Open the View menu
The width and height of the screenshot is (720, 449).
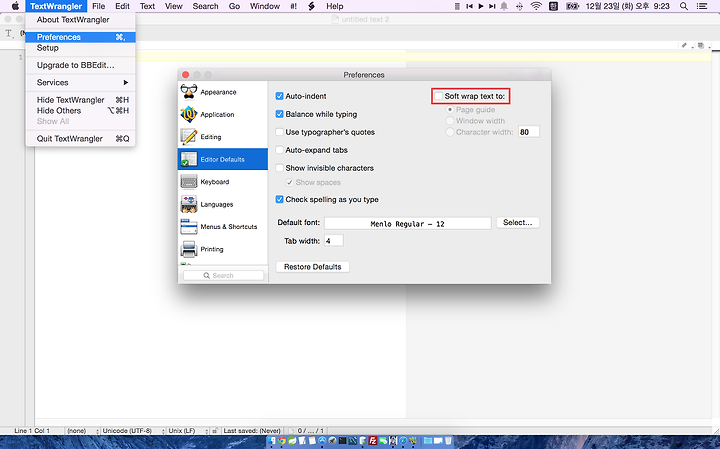point(173,6)
